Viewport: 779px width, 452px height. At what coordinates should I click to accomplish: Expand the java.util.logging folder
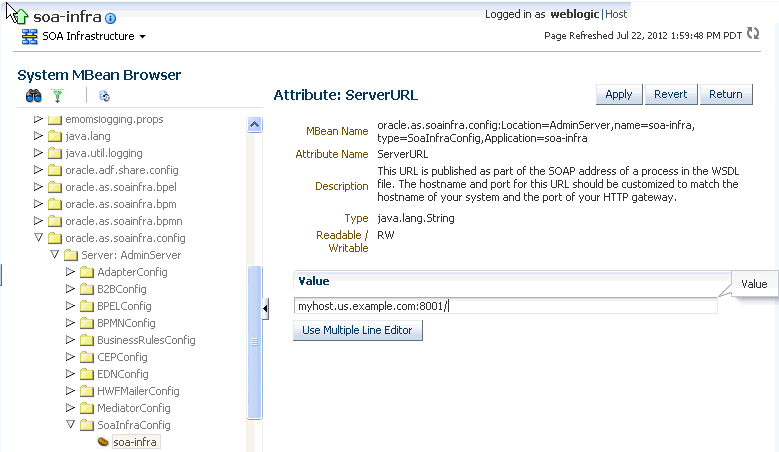click(x=38, y=152)
